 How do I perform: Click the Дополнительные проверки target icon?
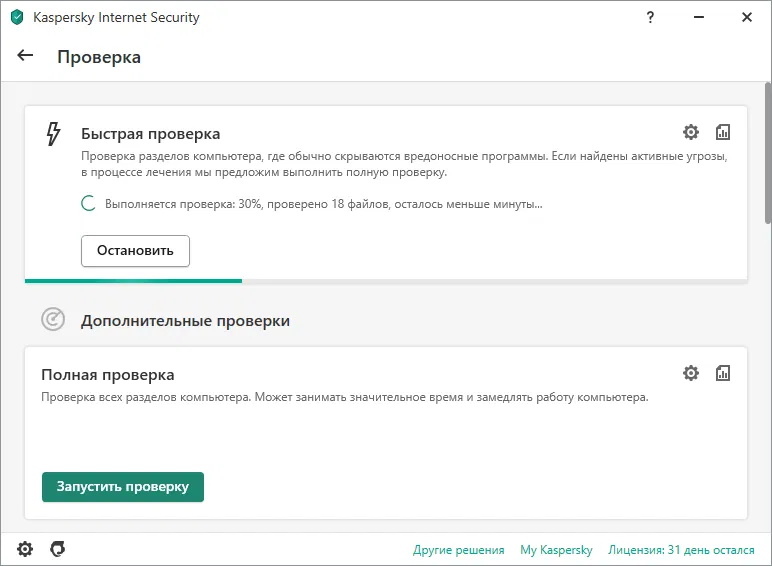[53, 320]
